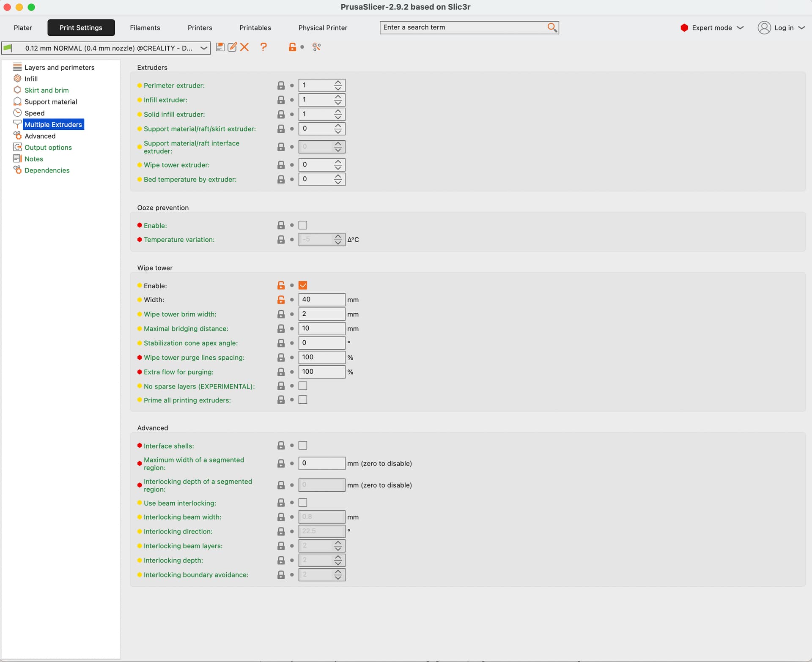
Task: Click the compare presets icon
Action: point(316,47)
